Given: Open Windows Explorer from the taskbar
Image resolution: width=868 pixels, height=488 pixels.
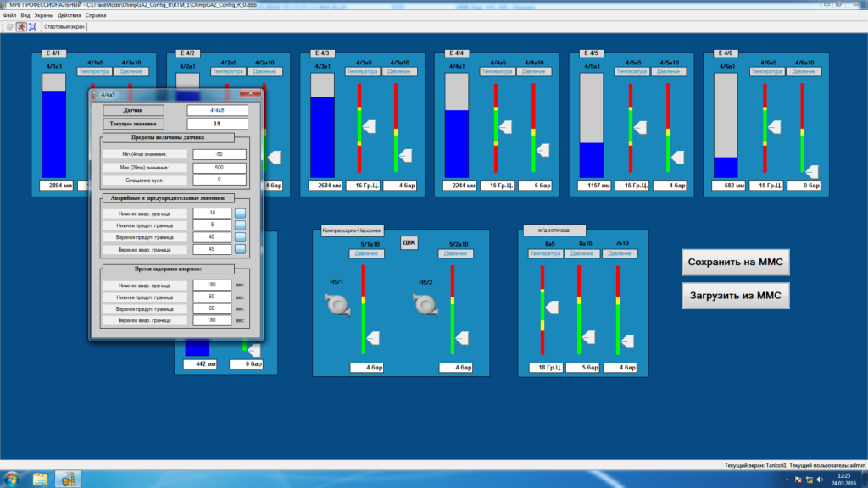Looking at the screenshot, I should pos(40,479).
